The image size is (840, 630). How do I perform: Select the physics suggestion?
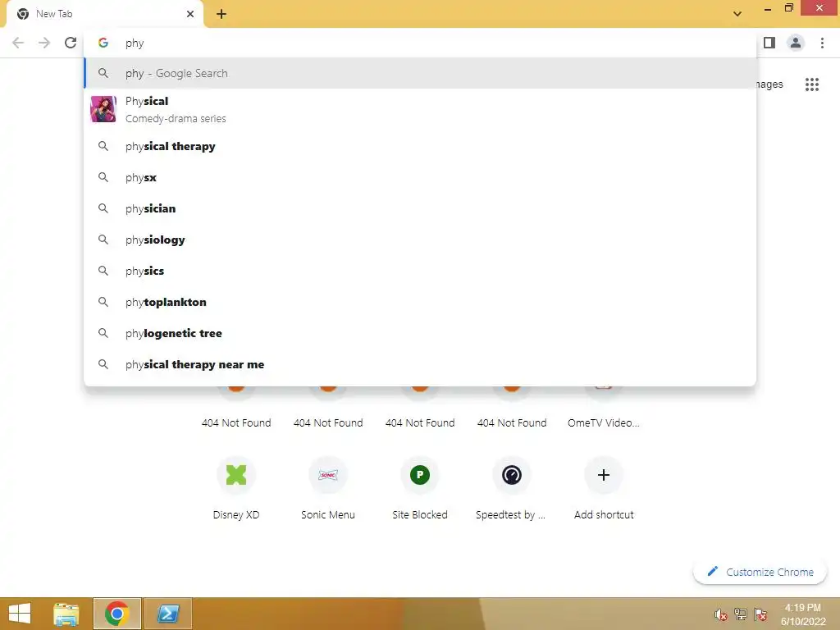pos(420,271)
